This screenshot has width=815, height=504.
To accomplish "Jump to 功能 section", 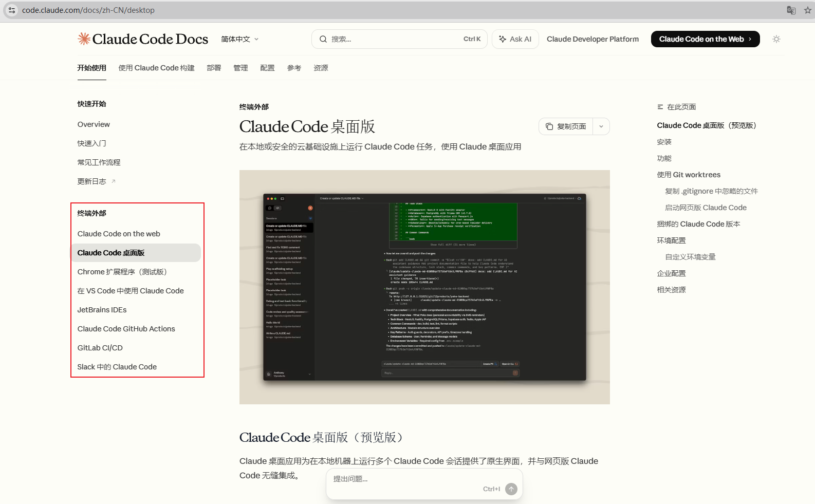I will tap(664, 158).
